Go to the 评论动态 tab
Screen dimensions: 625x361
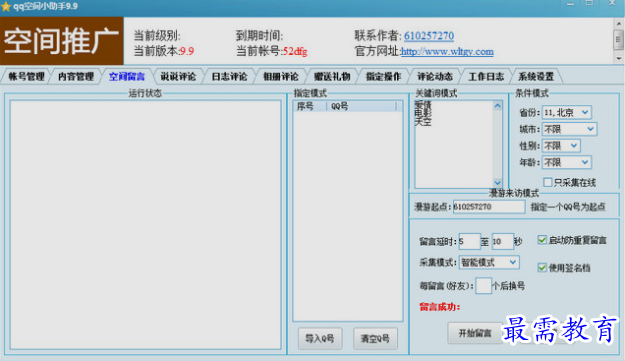point(434,77)
